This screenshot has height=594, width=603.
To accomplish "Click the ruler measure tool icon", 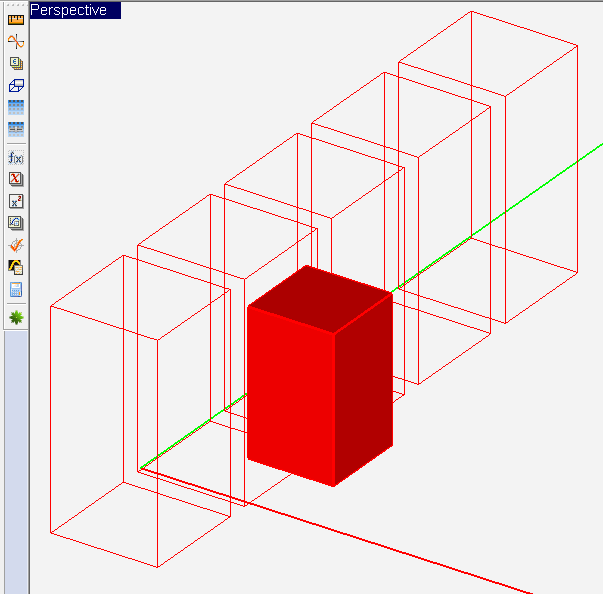I will coord(16,19).
